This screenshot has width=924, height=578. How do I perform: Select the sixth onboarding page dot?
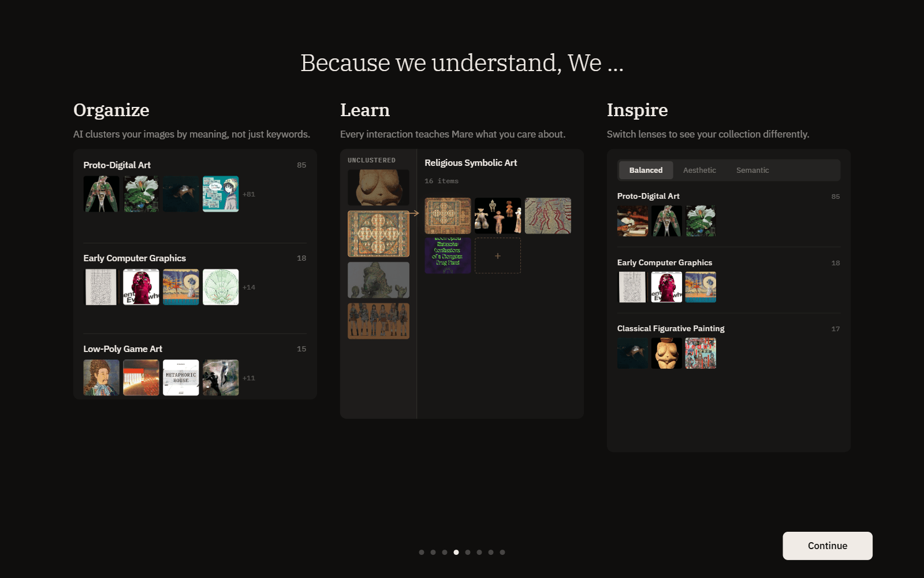[x=479, y=552]
